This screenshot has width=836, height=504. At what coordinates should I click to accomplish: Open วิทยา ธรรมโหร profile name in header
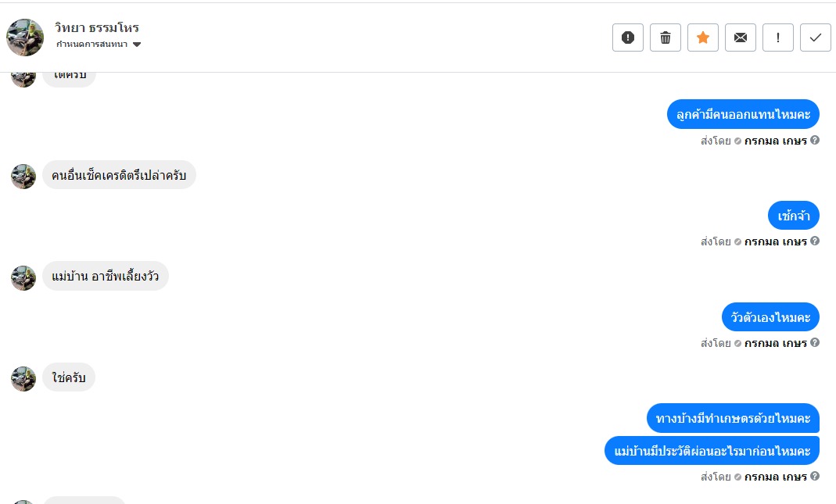[x=97, y=28]
